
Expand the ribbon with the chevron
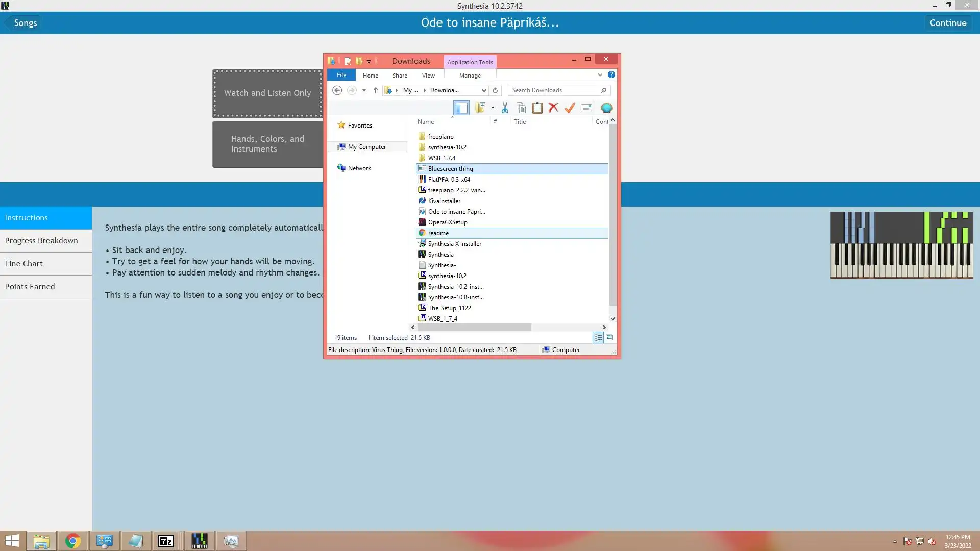point(600,75)
